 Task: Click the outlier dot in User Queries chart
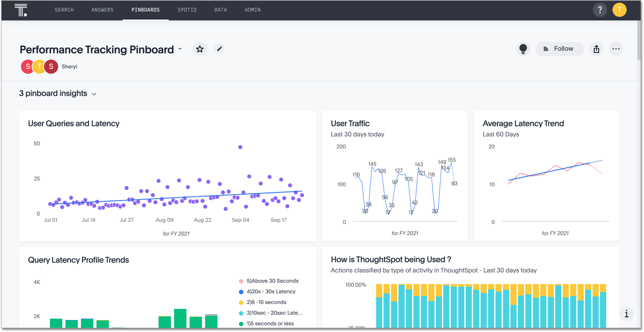point(240,147)
